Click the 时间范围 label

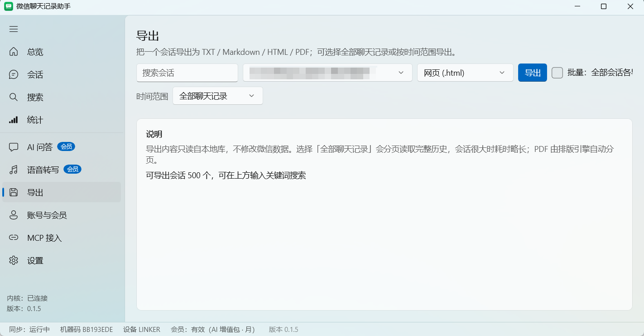click(152, 96)
